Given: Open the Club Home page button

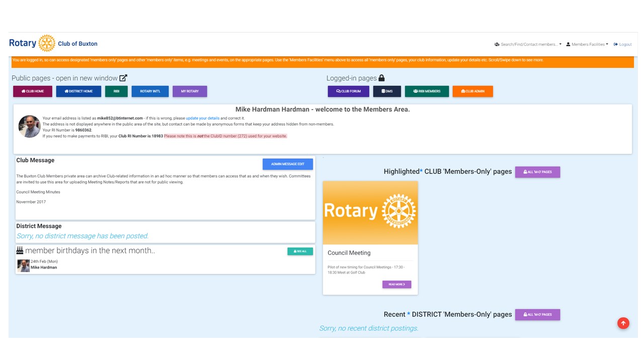Looking at the screenshot, I should pos(33,91).
